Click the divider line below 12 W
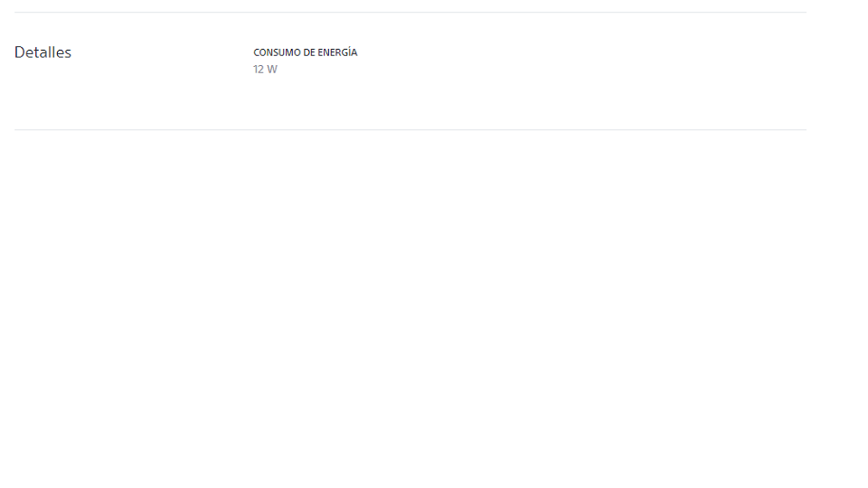 pyautogui.click(x=410, y=130)
